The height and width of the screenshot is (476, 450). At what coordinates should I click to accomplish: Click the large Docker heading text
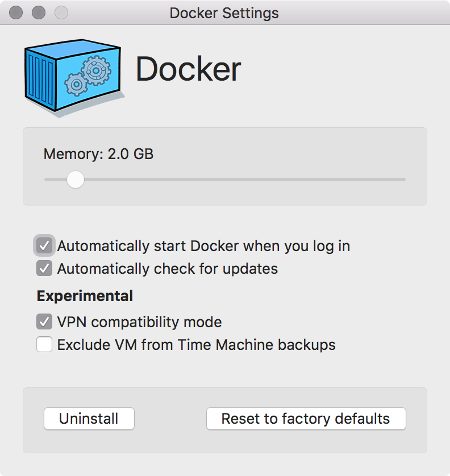pyautogui.click(x=188, y=69)
